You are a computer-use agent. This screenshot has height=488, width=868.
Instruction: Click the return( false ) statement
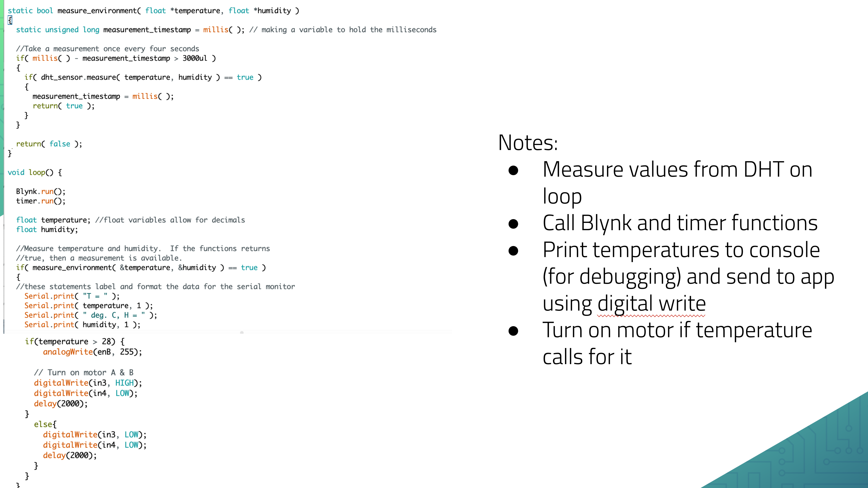[49, 144]
